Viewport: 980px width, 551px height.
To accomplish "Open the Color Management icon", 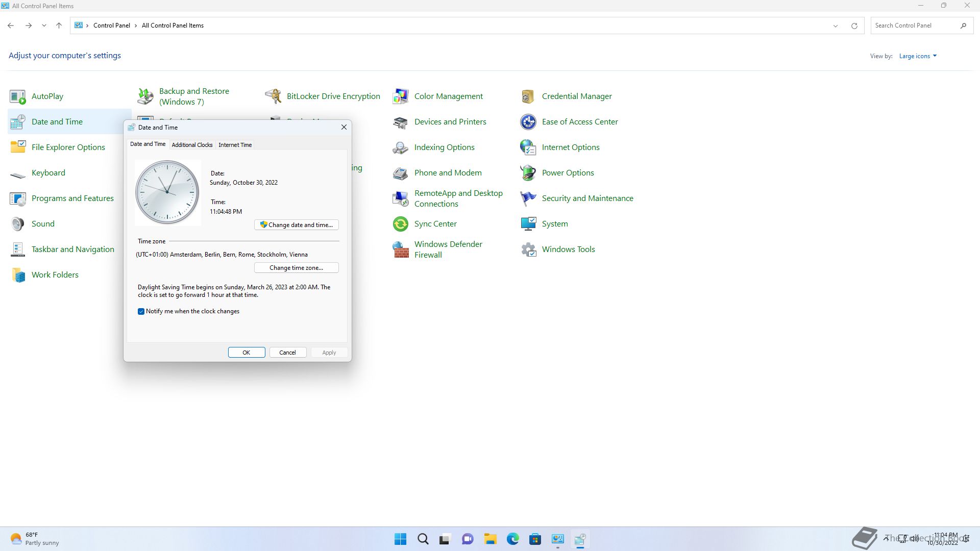I will 401,96.
